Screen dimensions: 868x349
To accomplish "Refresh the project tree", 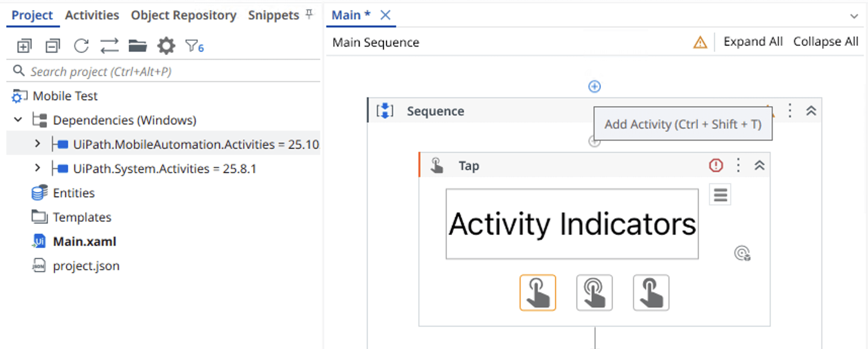I will click(81, 46).
